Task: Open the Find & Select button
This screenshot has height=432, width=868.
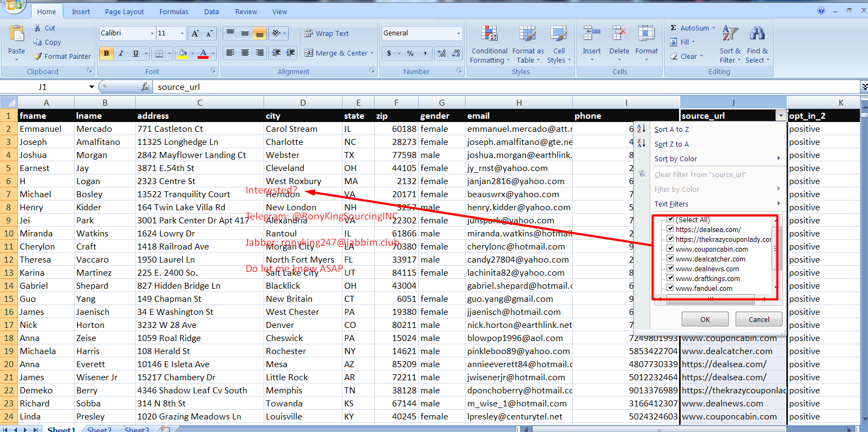Action: tap(757, 45)
